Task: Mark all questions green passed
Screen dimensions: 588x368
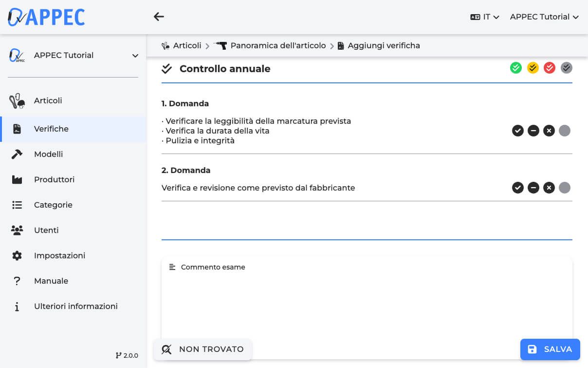Action: tap(516, 68)
